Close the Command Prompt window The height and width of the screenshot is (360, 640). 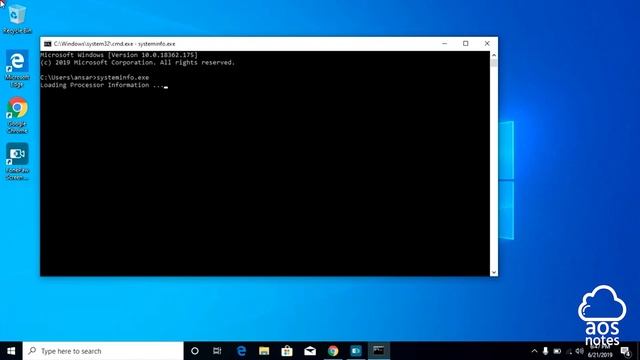point(487,44)
